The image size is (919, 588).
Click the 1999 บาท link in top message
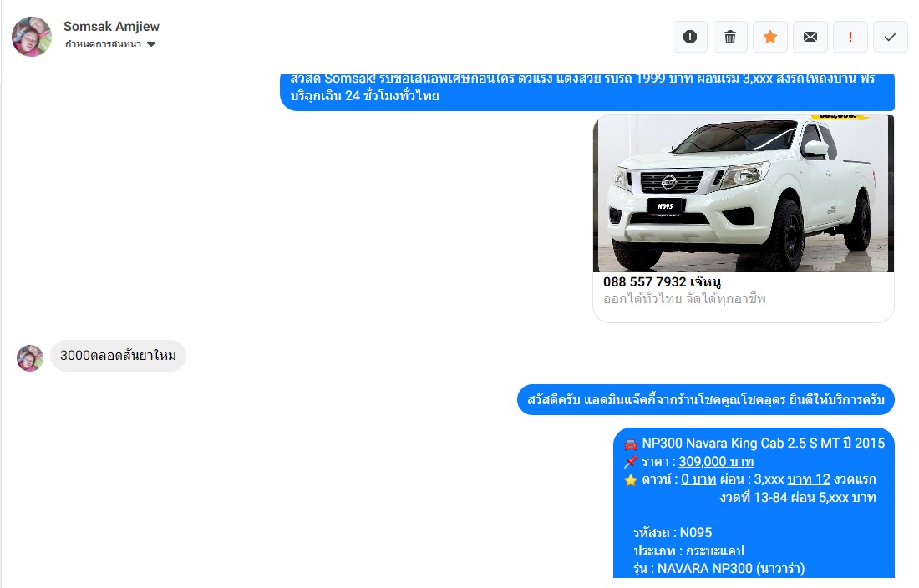(x=664, y=79)
